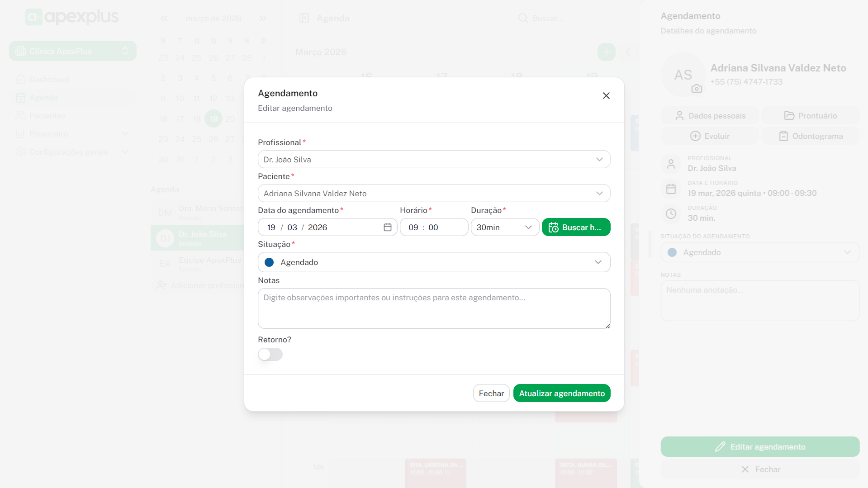Image resolution: width=868 pixels, height=488 pixels.
Task: Click the Fechar button in dialog
Action: click(x=491, y=393)
